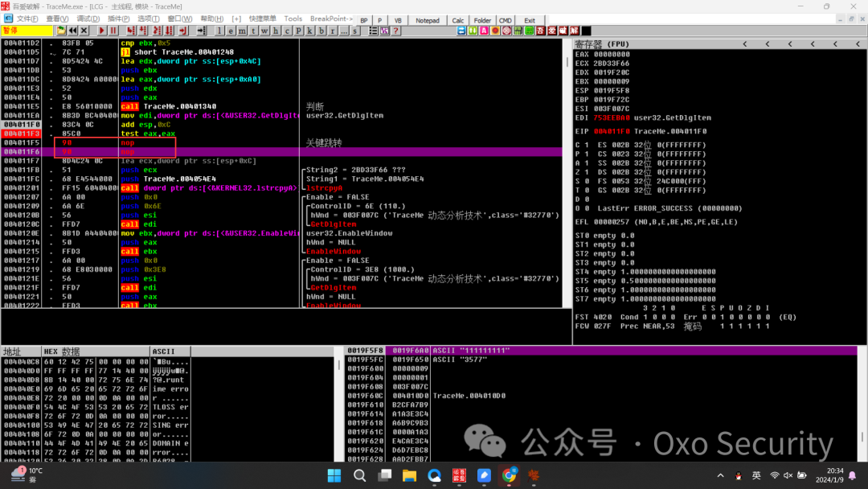Click the stack pane vertical scrollbar

862,405
